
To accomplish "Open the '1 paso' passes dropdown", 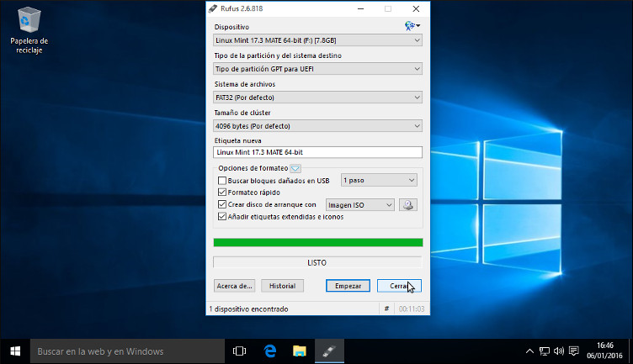I will click(379, 180).
